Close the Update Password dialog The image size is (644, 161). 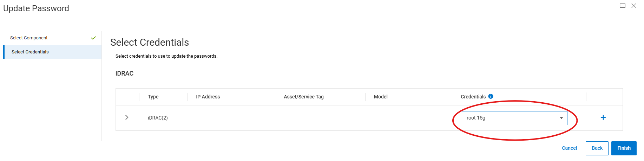point(634,6)
